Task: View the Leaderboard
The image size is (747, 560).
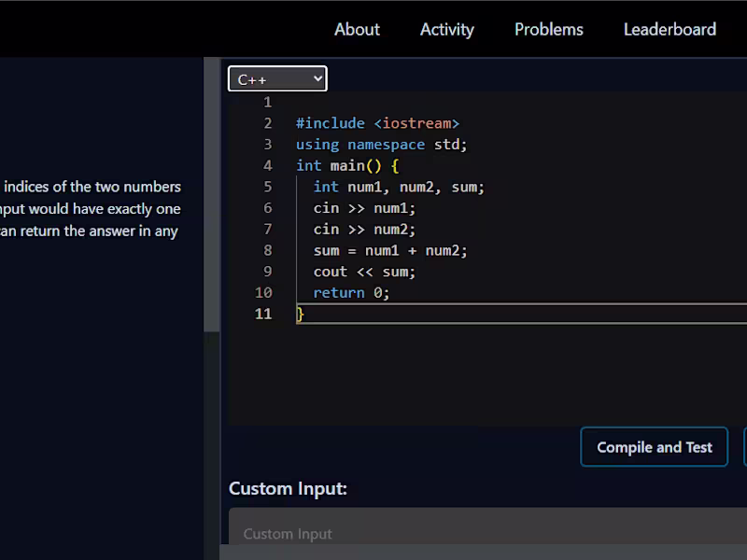Action: pos(669,29)
